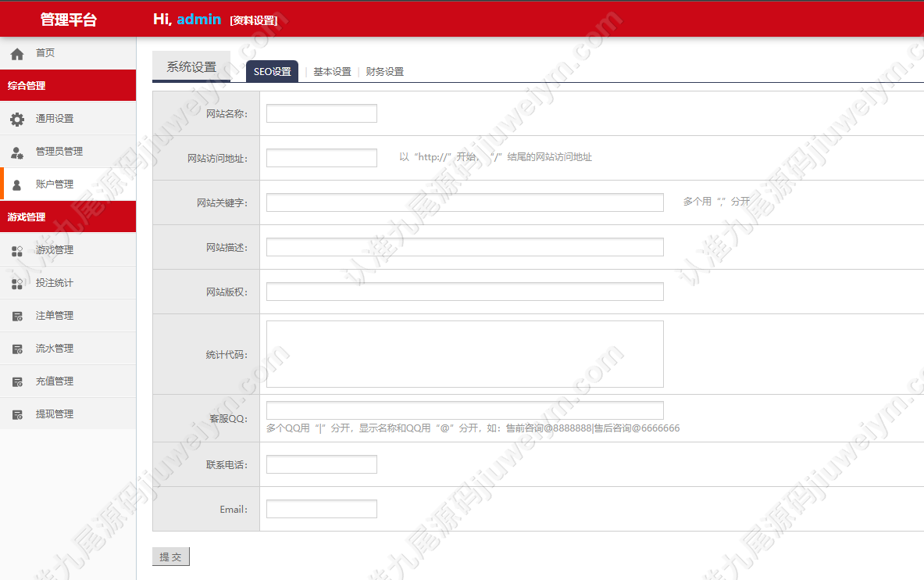This screenshot has width=924, height=580.
Task: Click the hint starting 以 "http://" 开始
Action: tap(496, 157)
